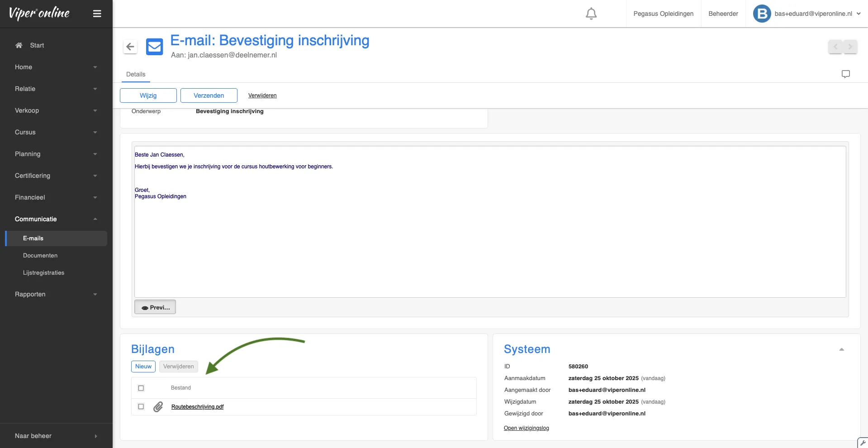
Task: Go to next record arrow
Action: coord(850,47)
